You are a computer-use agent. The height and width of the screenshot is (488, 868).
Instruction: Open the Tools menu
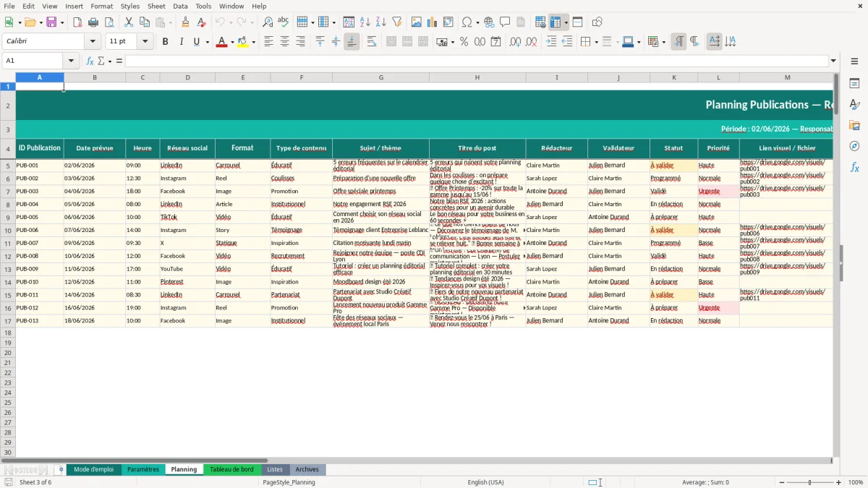(x=203, y=6)
